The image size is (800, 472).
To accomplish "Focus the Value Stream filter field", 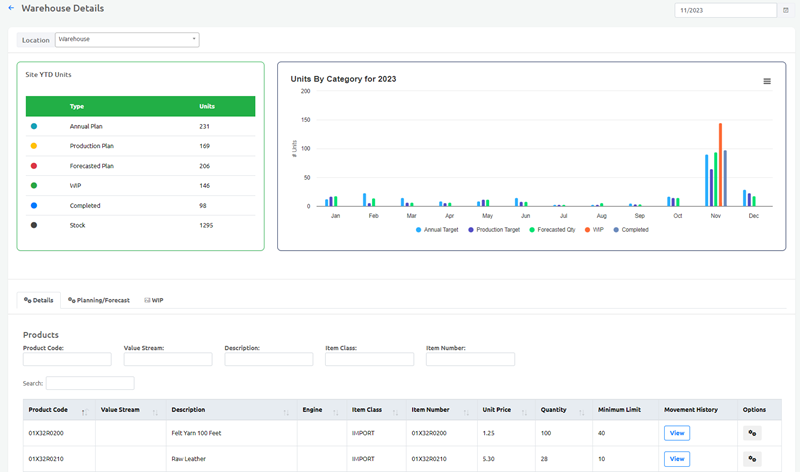I will 168,359.
